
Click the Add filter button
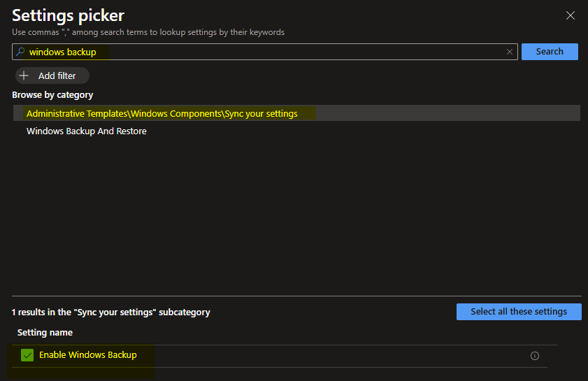tap(52, 76)
